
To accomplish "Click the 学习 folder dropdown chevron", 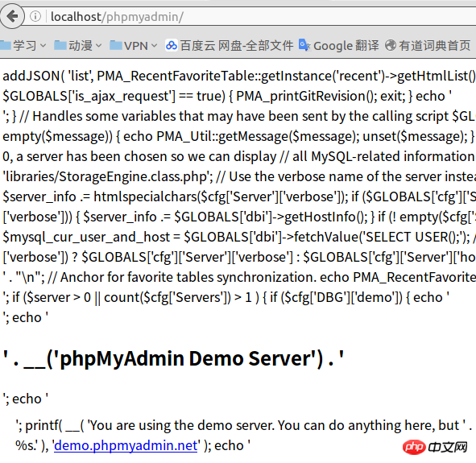I will point(43,46).
